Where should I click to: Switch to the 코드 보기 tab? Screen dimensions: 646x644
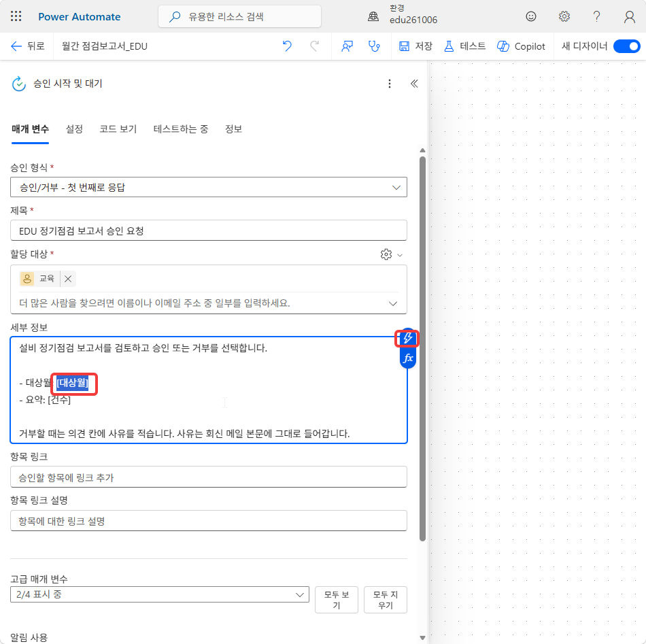118,129
